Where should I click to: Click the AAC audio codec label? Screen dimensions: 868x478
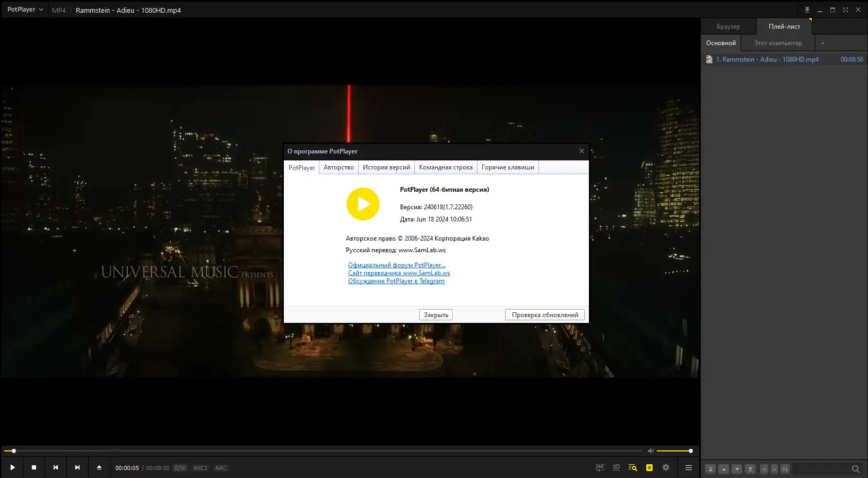click(x=221, y=468)
